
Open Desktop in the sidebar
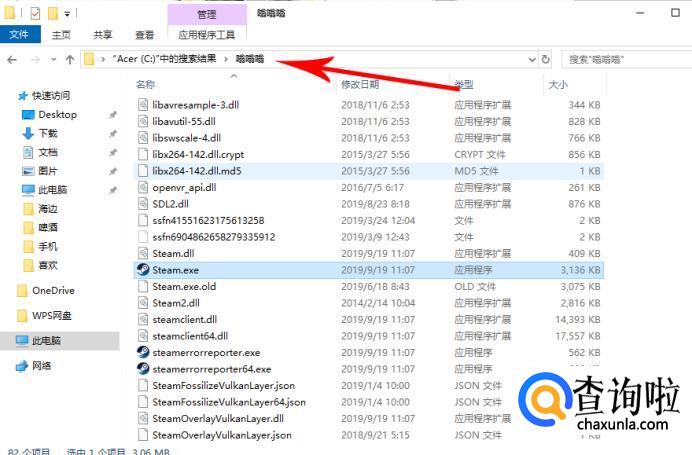(49, 115)
